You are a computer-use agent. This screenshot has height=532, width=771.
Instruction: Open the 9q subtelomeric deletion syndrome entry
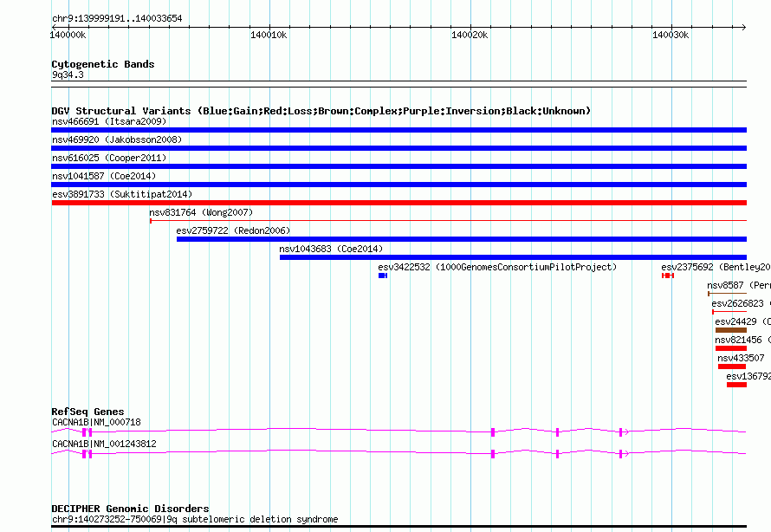[195, 519]
